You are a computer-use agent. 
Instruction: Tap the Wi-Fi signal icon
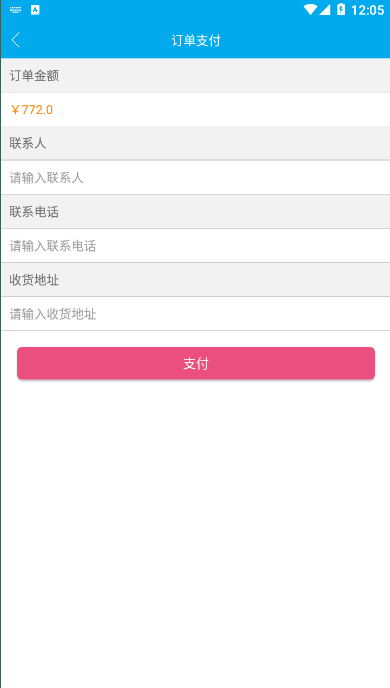pos(310,10)
